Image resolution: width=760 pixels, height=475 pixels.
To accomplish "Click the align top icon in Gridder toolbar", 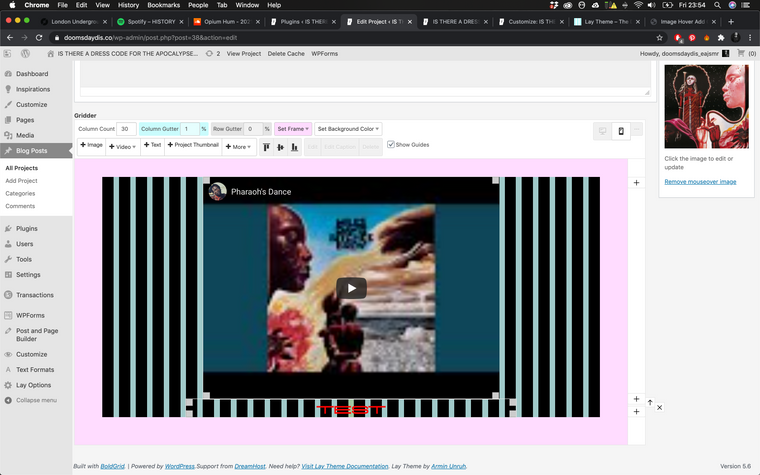I will (x=266, y=147).
